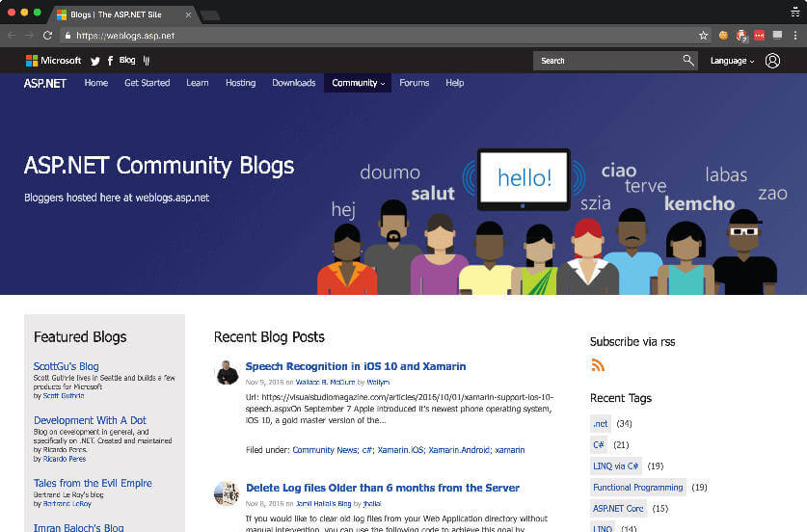Open the Xamarin.iOS filed-under link
The height and width of the screenshot is (532, 807).
(400, 450)
